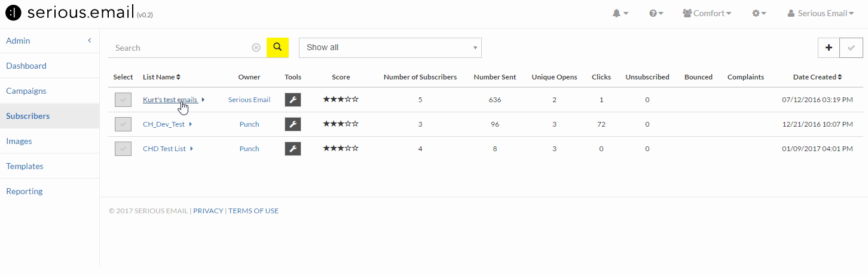Clear search with the circled X icon

(256, 48)
